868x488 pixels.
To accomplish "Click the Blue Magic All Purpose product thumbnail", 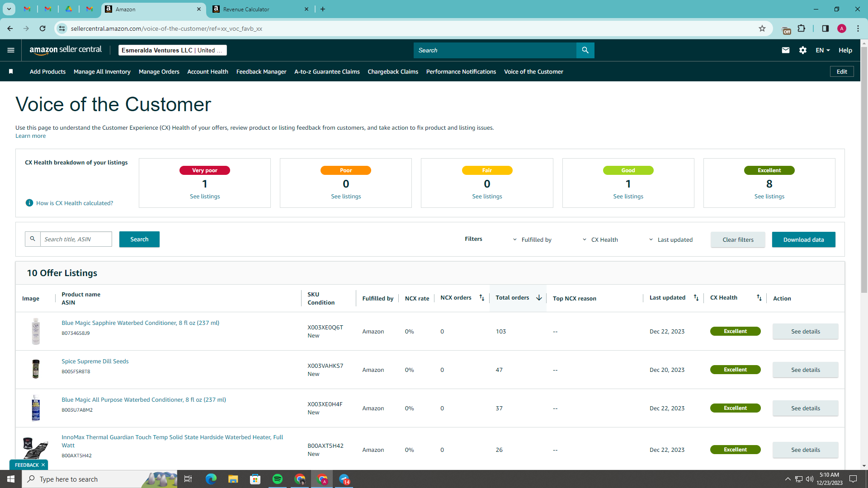I will (36, 408).
